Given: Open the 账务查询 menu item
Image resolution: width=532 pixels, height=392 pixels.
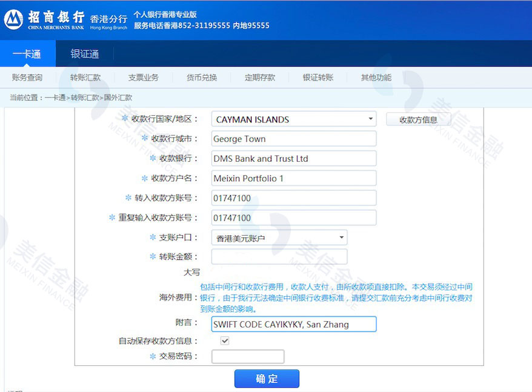Looking at the screenshot, I should point(29,77).
